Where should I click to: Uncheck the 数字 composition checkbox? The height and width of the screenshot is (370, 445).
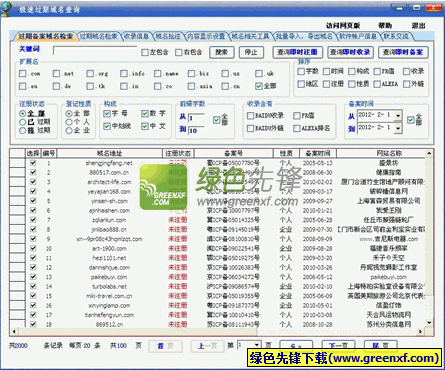point(145,114)
